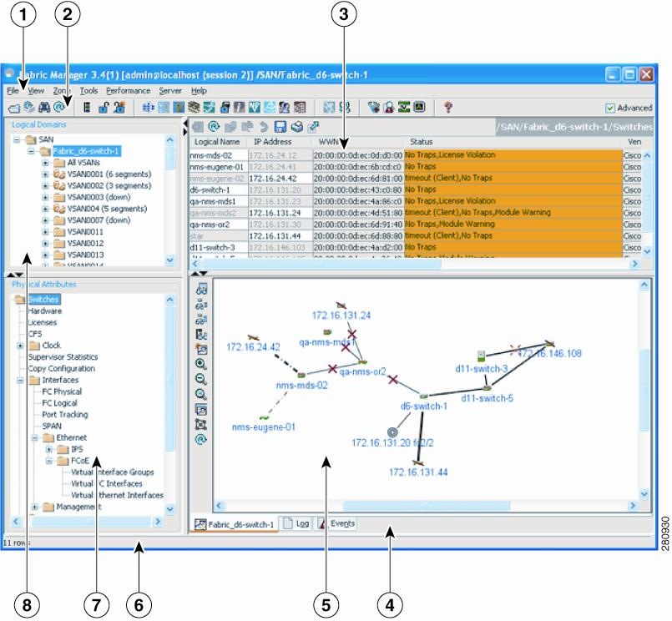672x621 pixels.
Task: Click the zoom in magnifier on map toolbar
Action: [x=201, y=364]
